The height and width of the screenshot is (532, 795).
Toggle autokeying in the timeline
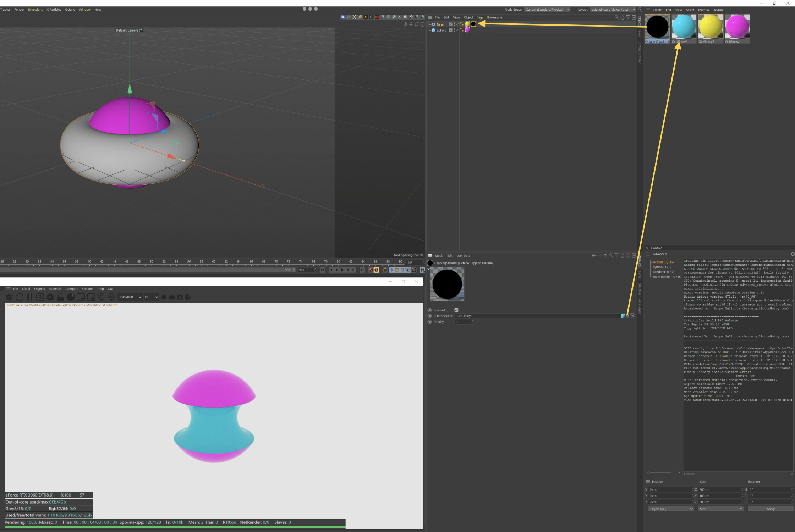tap(377, 270)
